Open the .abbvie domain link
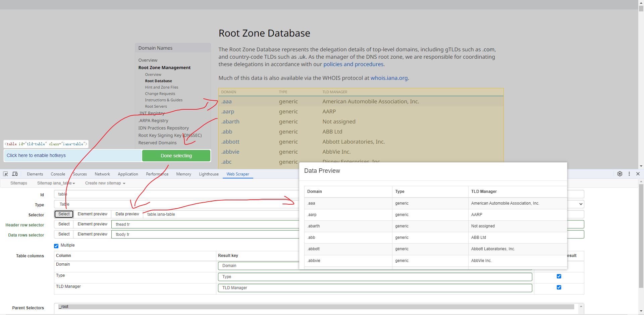 click(x=230, y=152)
